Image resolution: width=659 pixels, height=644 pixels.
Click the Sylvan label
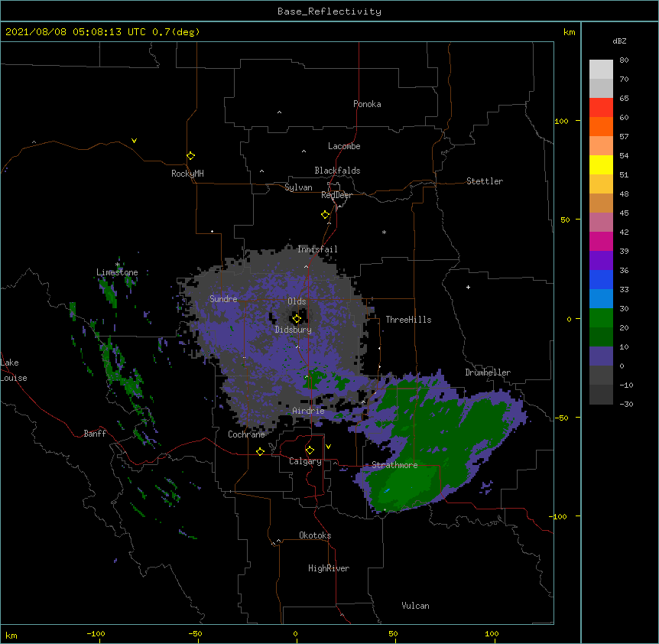[298, 187]
